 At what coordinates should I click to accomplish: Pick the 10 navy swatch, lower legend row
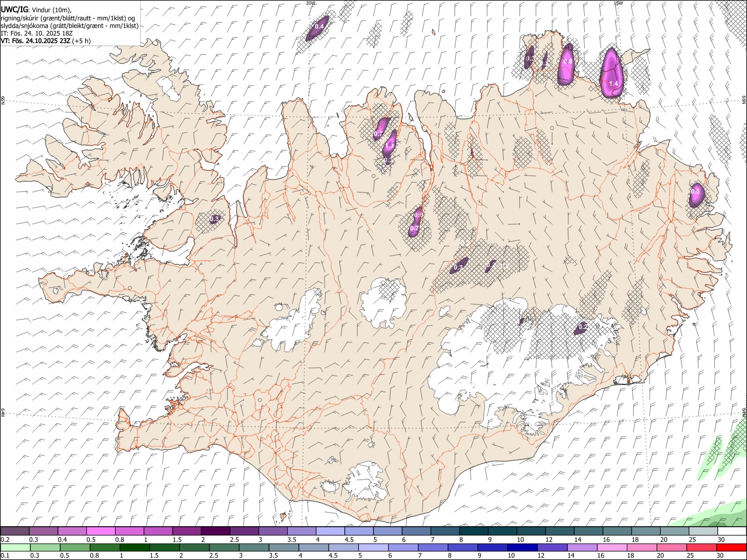tap(522, 547)
